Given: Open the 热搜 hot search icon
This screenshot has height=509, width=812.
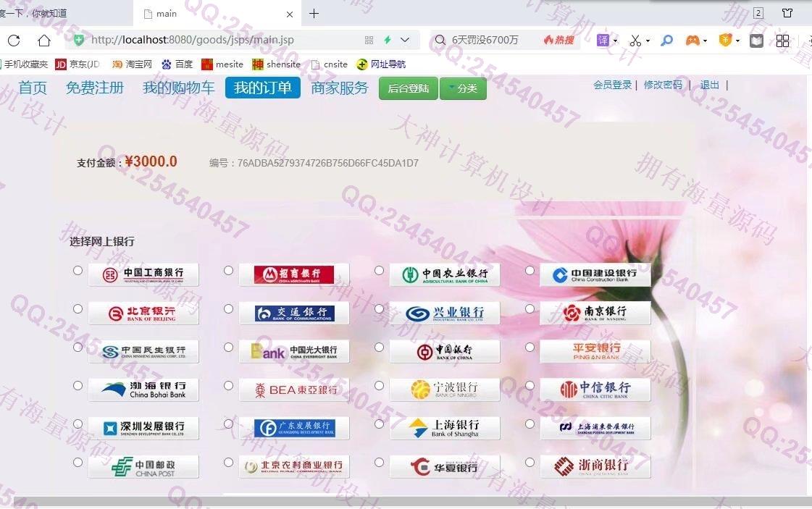Looking at the screenshot, I should (558, 40).
